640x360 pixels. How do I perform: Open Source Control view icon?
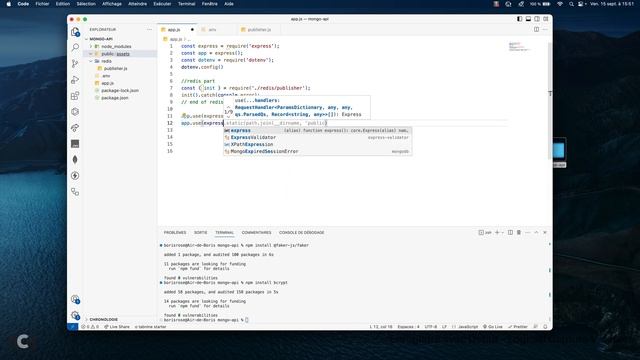click(75, 64)
